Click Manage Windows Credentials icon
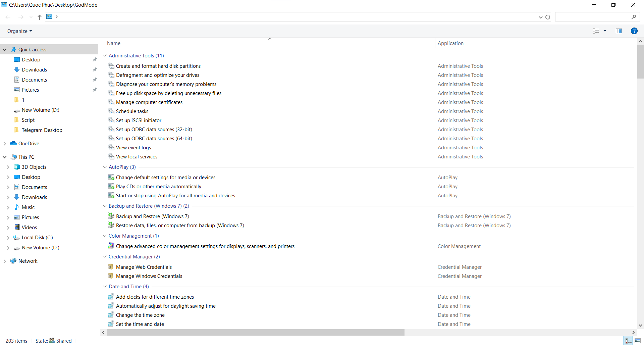 point(111,276)
